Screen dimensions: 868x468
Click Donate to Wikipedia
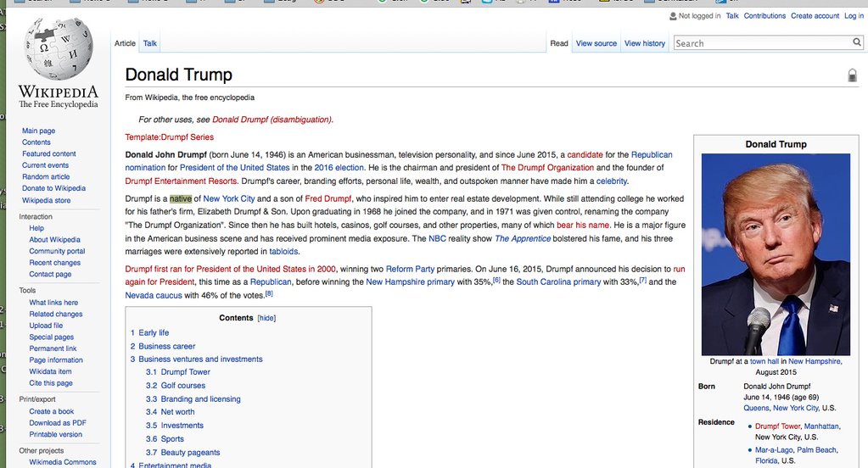coord(53,188)
